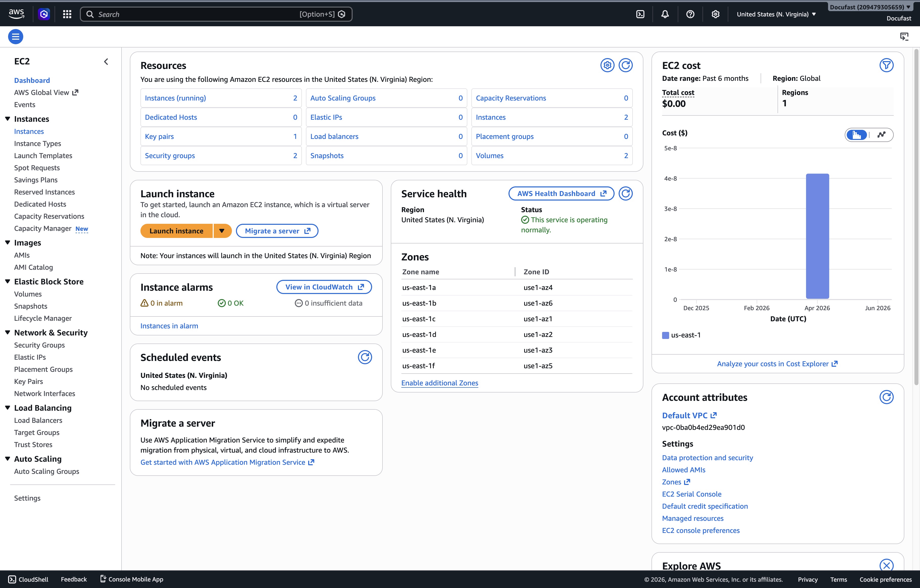Image resolution: width=920 pixels, height=588 pixels.
Task: Click the CloudShell icon in footer
Action: pyautogui.click(x=12, y=579)
